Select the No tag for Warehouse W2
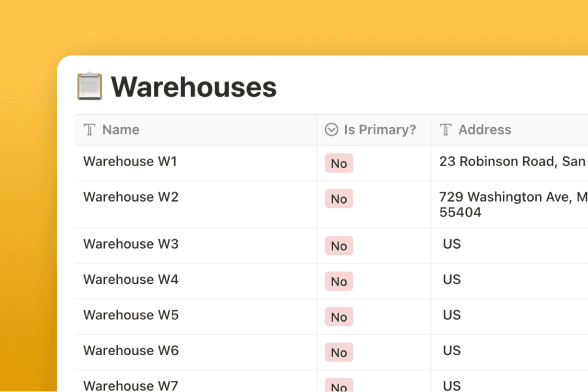The width and height of the screenshot is (588, 392). coord(339,199)
